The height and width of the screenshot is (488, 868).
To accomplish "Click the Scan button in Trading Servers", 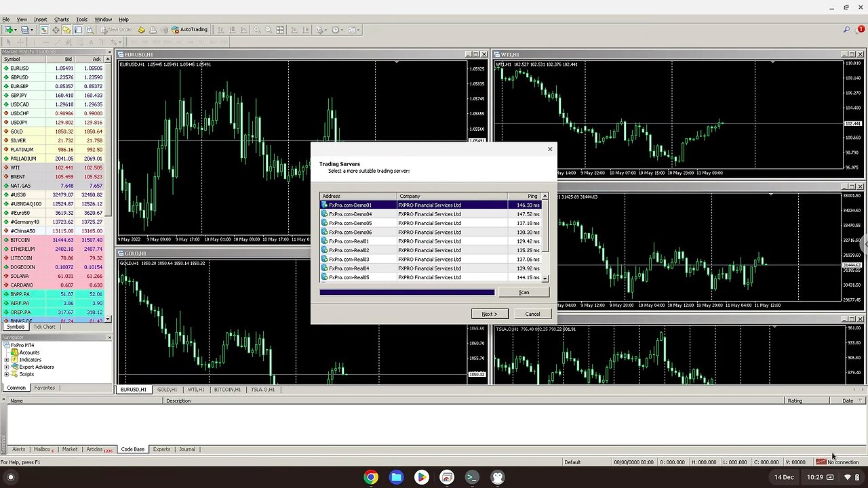I will tap(524, 292).
